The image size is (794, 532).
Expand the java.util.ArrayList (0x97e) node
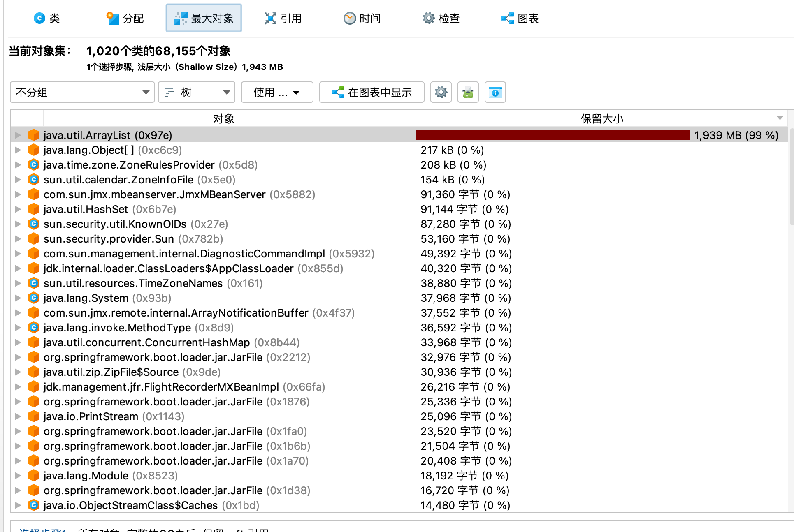(18, 135)
